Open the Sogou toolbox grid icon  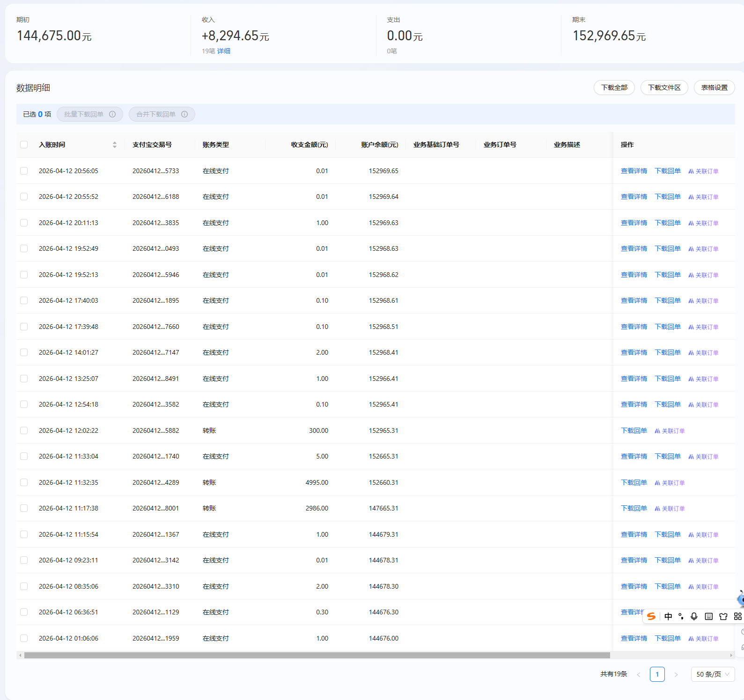click(737, 616)
